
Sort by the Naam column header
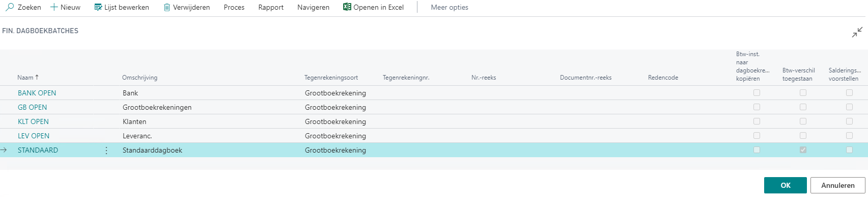[x=28, y=78]
